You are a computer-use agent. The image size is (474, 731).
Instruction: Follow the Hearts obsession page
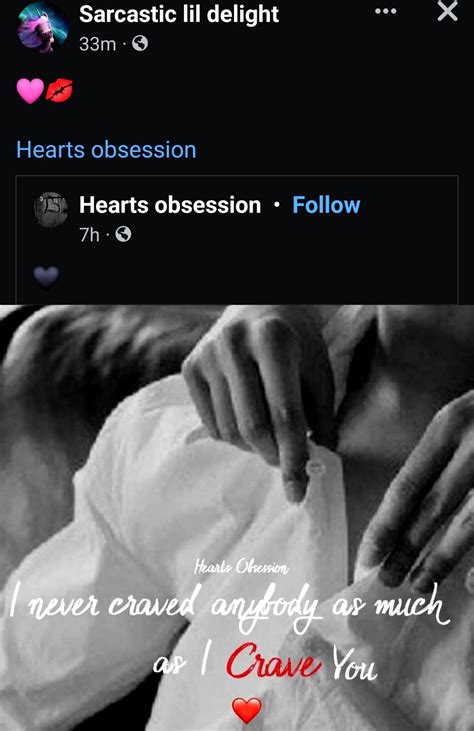326,205
